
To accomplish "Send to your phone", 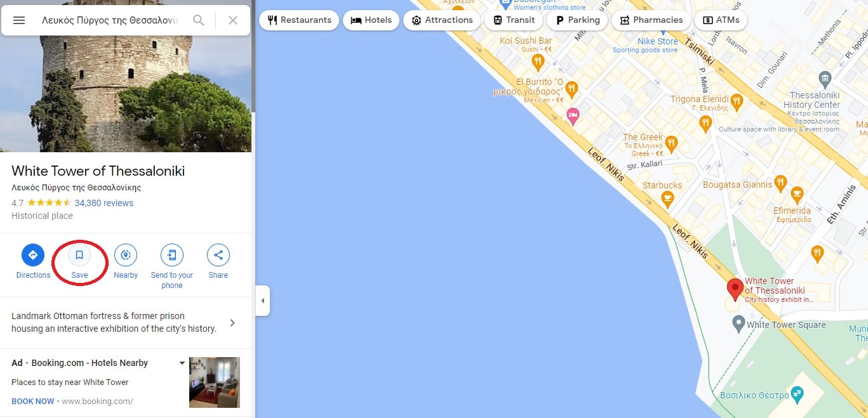I will [172, 266].
